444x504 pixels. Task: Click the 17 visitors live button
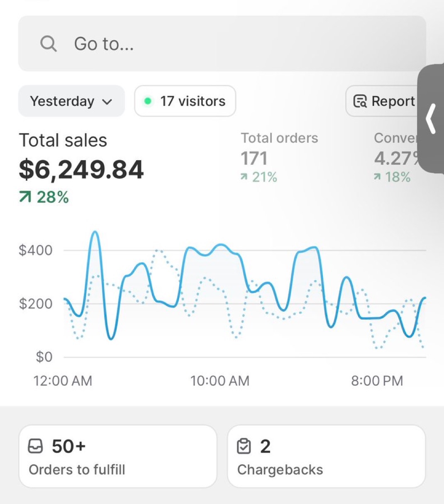tap(185, 101)
